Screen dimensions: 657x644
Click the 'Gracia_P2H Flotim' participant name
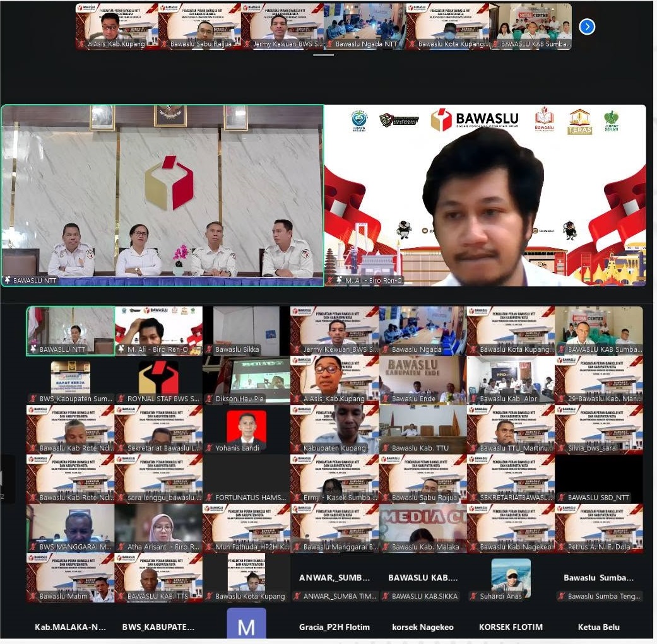pyautogui.click(x=334, y=627)
